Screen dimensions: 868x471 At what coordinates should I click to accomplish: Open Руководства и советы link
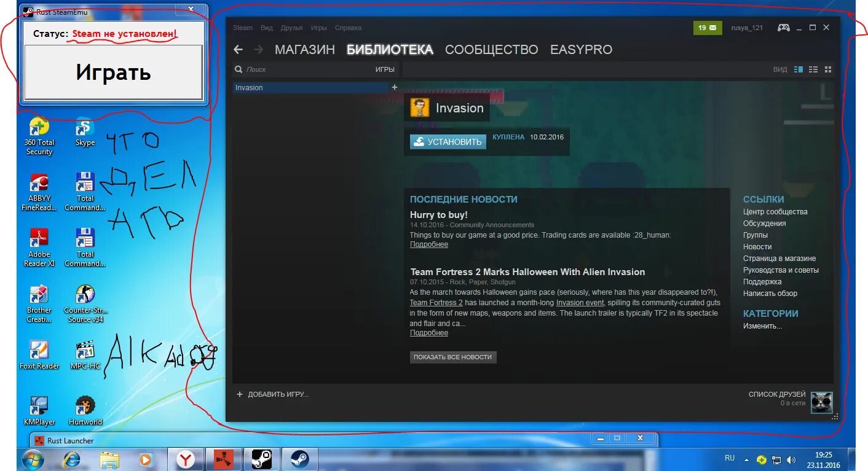(x=781, y=270)
